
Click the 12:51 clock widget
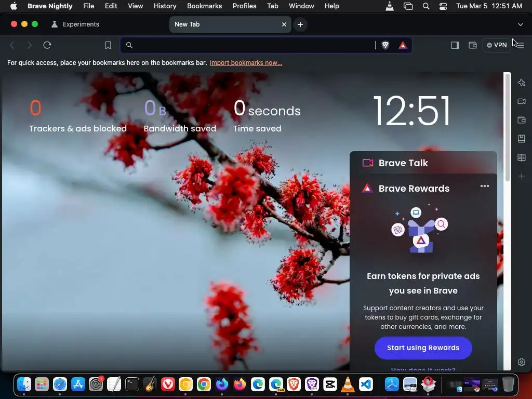[412, 111]
